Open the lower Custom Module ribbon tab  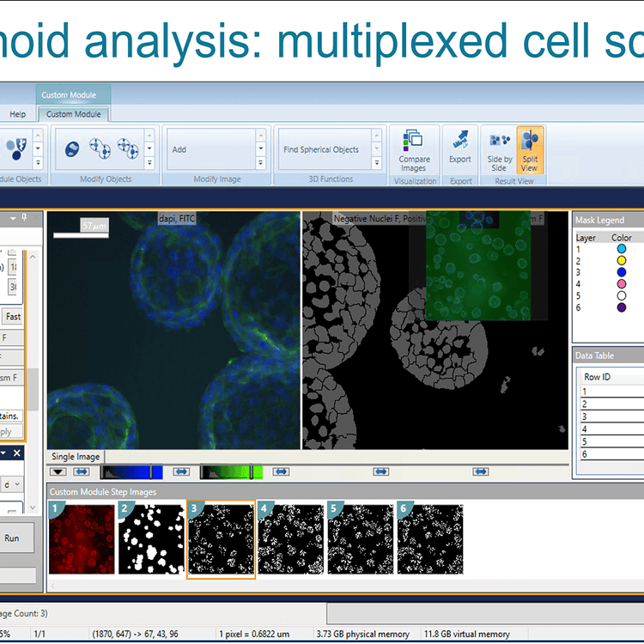[74, 114]
